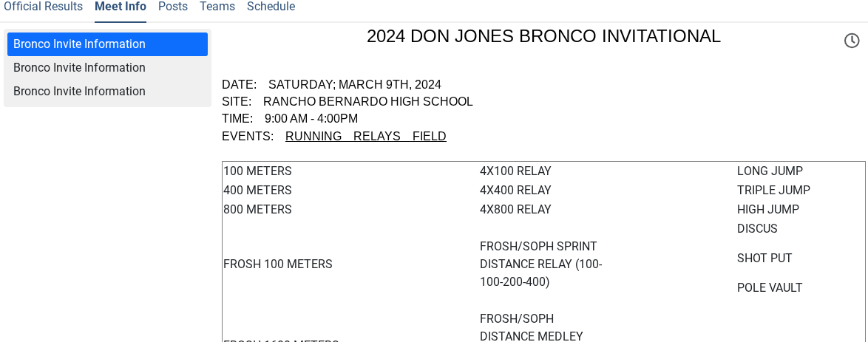The height and width of the screenshot is (342, 868).
Task: Click the TRIPLE JUMP event text
Action: pos(773,191)
